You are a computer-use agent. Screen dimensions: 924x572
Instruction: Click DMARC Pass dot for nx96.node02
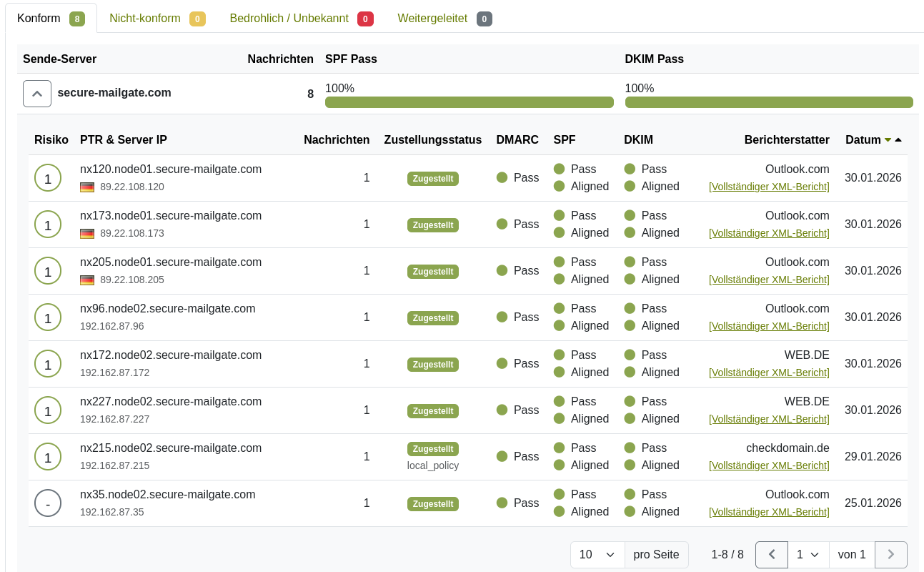502,317
